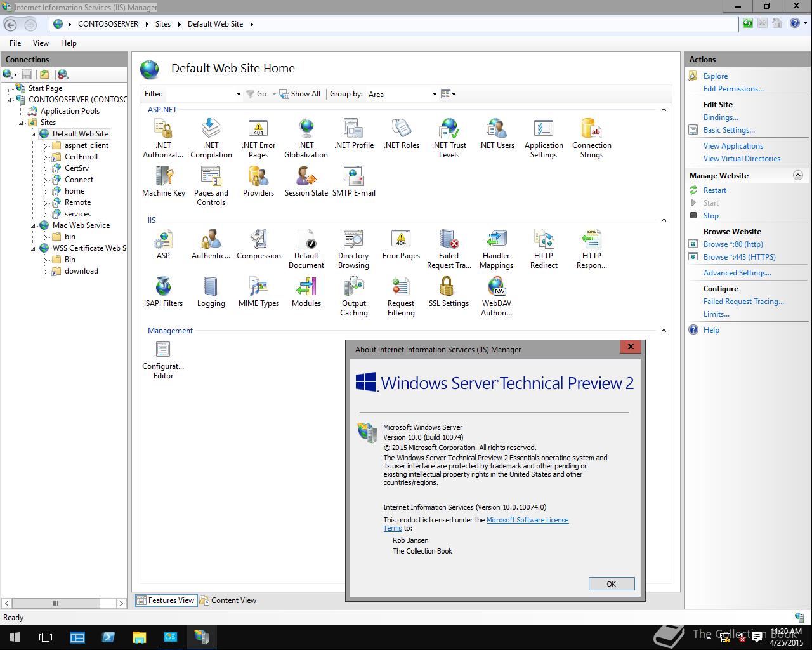Open File Explorer from the taskbar
Viewport: 812px width, 650px height.
pos(139,637)
